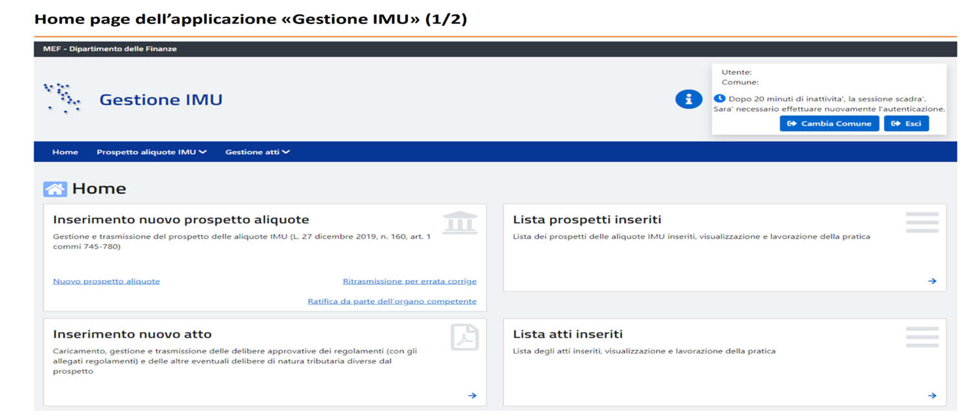
Task: Follow the Ritrasmissione per errata corrige link
Action: [x=409, y=281]
